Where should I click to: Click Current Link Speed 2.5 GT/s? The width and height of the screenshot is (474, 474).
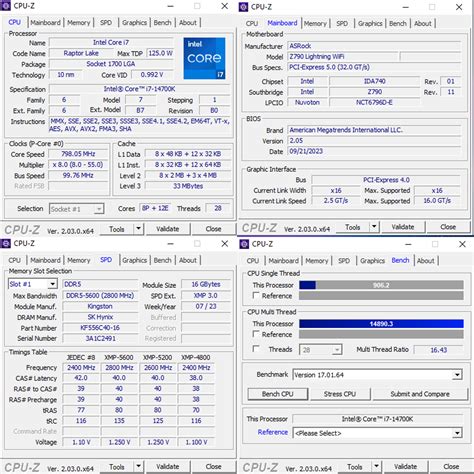click(336, 201)
